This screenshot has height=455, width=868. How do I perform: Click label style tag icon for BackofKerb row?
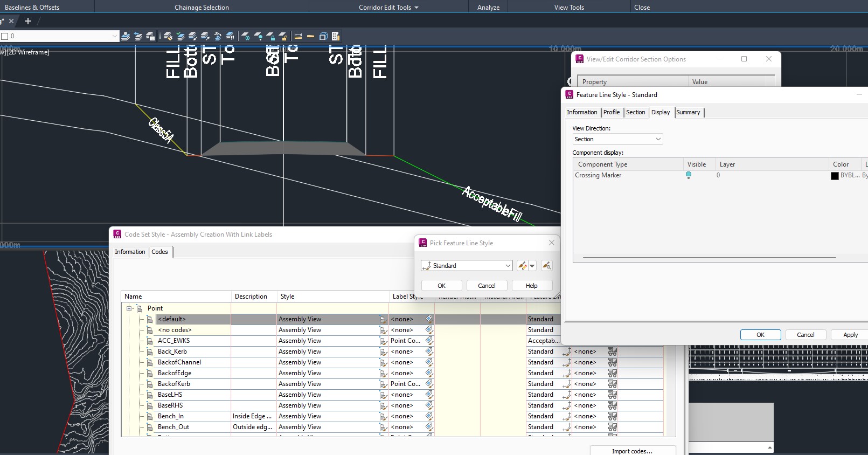coord(429,384)
